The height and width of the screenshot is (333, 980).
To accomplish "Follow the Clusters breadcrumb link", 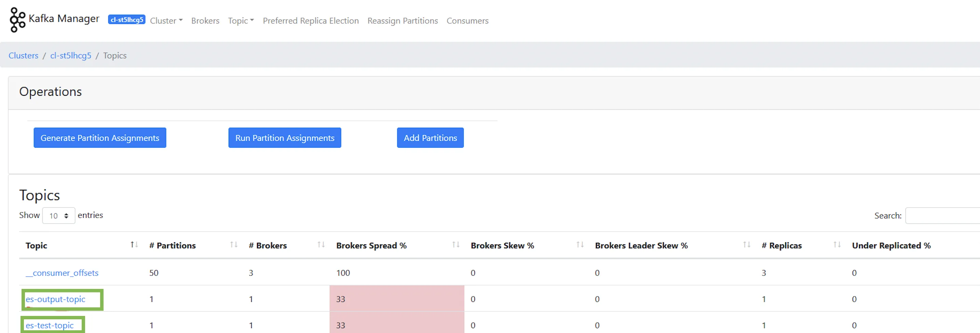I will 23,56.
